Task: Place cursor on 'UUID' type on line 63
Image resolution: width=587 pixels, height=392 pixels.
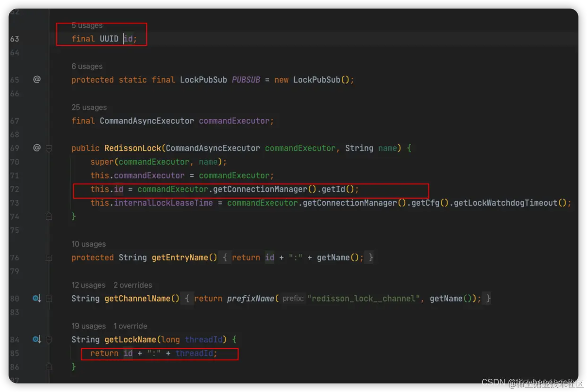Action: click(x=109, y=39)
